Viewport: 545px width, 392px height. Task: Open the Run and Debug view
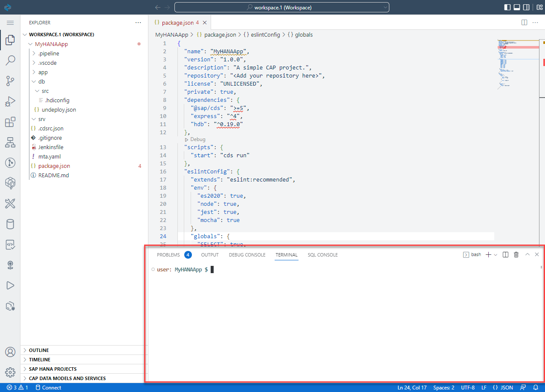[10, 101]
